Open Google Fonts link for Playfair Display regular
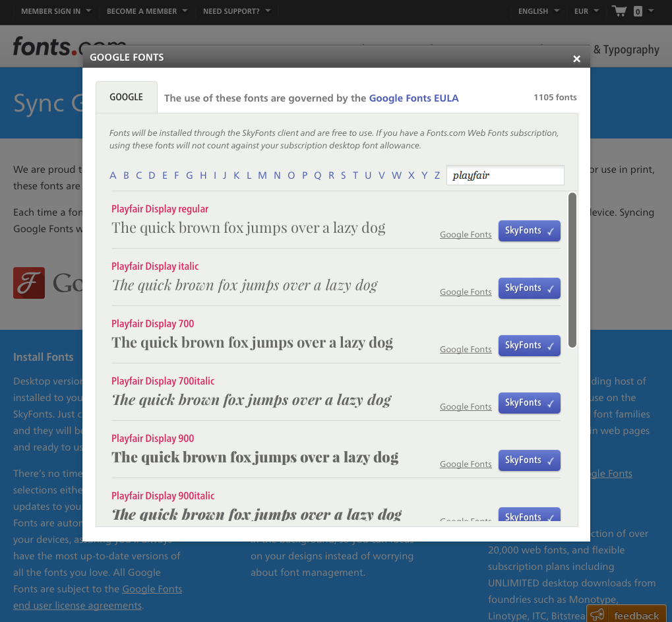The height and width of the screenshot is (622, 672). tap(466, 234)
